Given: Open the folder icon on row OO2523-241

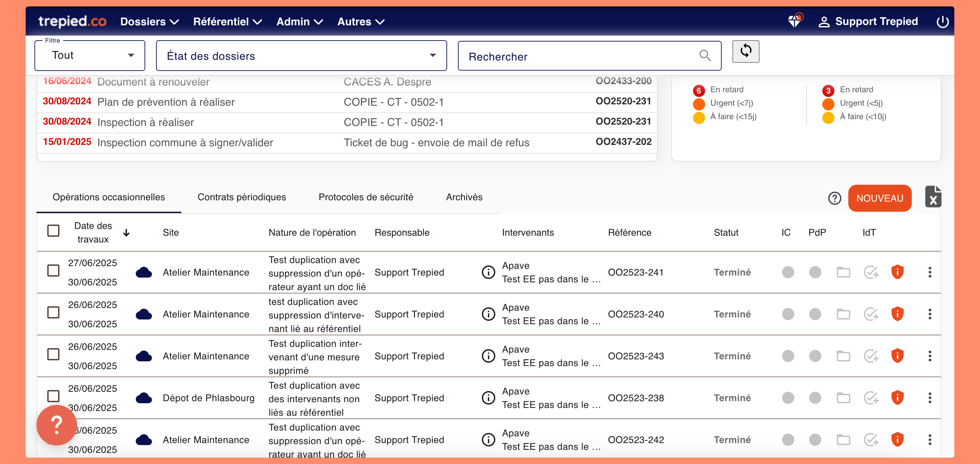Looking at the screenshot, I should pyautogui.click(x=844, y=272).
